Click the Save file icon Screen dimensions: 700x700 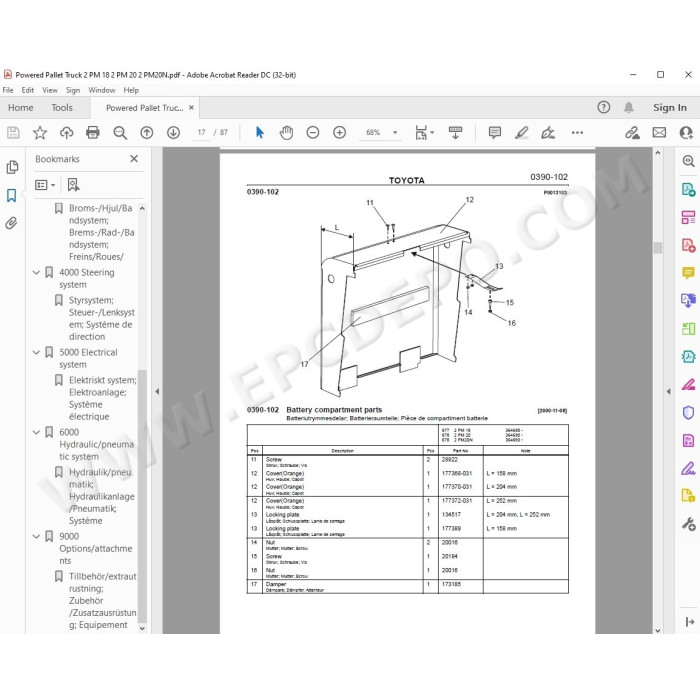[13, 133]
